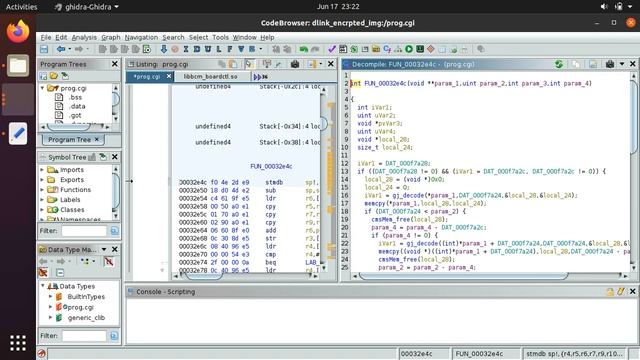Click the blue down arrow navigation icon
This screenshot has width=640, height=360.
(164, 49)
